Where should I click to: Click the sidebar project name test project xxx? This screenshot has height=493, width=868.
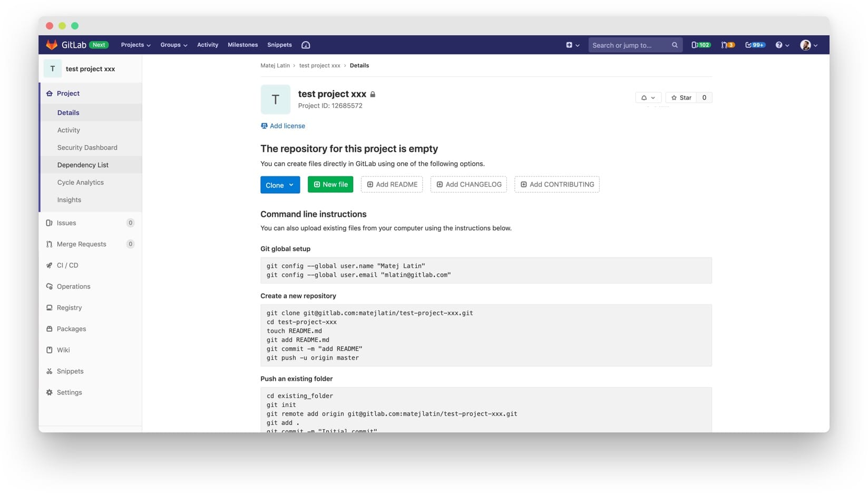point(91,69)
